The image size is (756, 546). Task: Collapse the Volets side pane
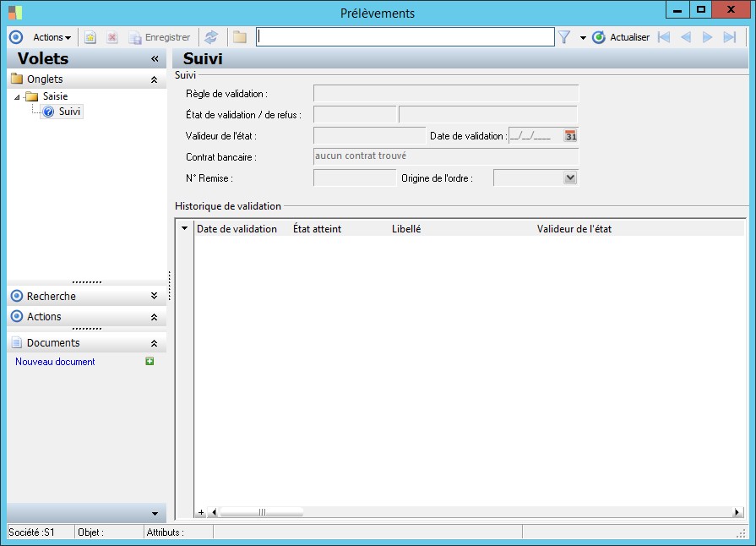pyautogui.click(x=155, y=59)
